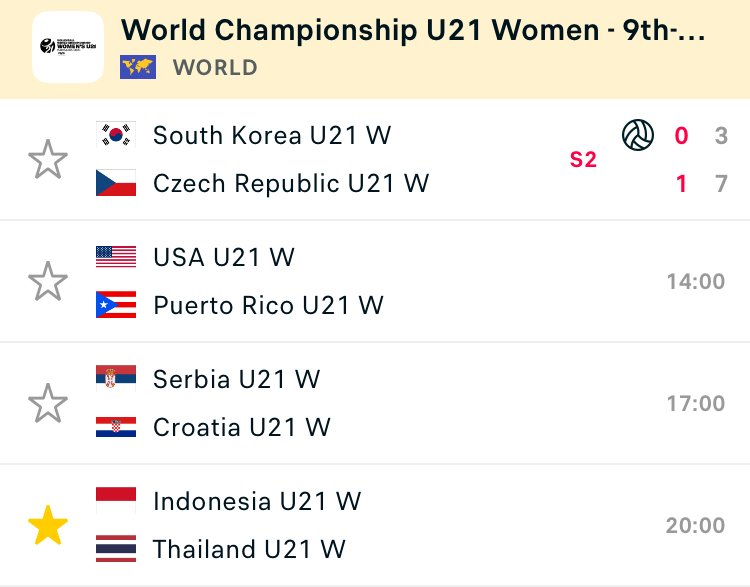This screenshot has height=587, width=750.
Task: Click the Puerto Rico flag icon
Action: tap(116, 305)
